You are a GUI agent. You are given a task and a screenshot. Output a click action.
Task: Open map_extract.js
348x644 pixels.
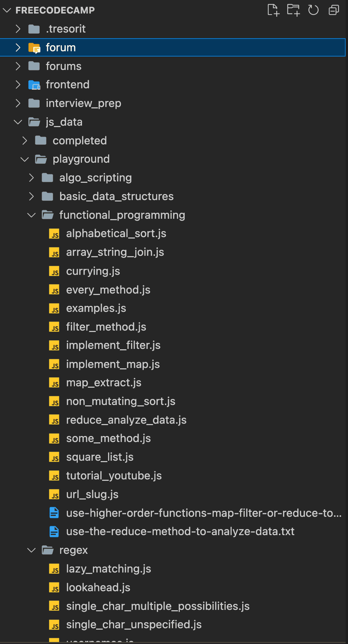tap(104, 383)
